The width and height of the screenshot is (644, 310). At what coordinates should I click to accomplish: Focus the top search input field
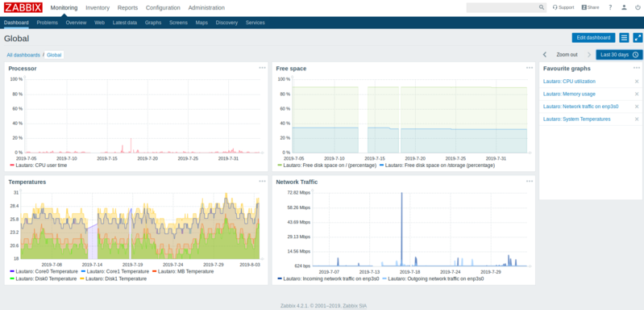click(x=502, y=7)
